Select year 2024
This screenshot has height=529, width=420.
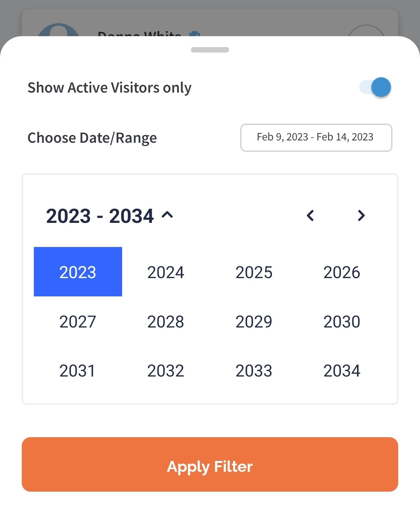point(166,272)
